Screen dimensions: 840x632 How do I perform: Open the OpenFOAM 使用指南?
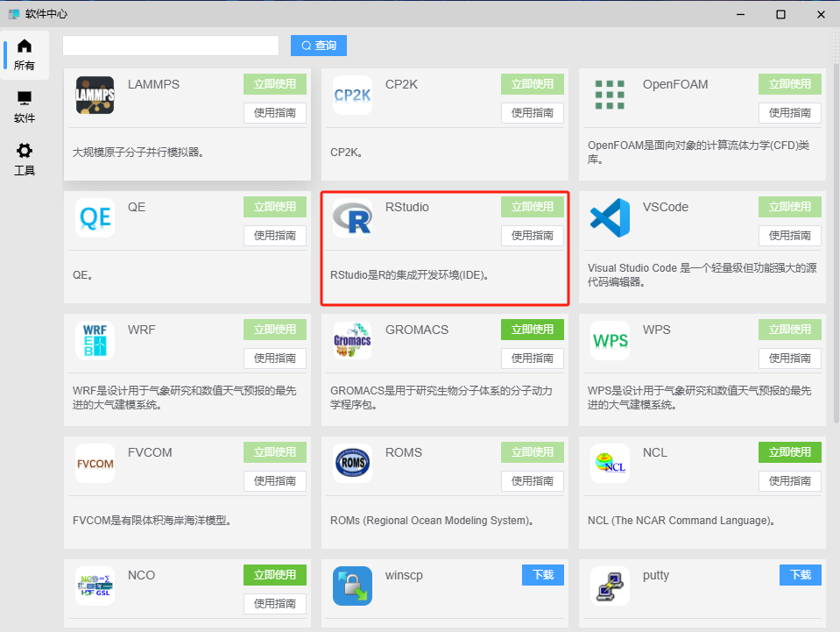790,113
